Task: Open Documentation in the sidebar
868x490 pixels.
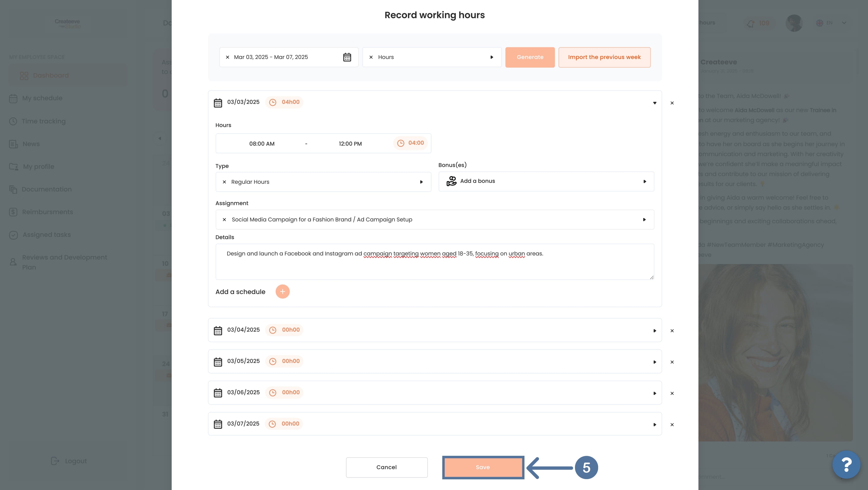Action: (40, 189)
